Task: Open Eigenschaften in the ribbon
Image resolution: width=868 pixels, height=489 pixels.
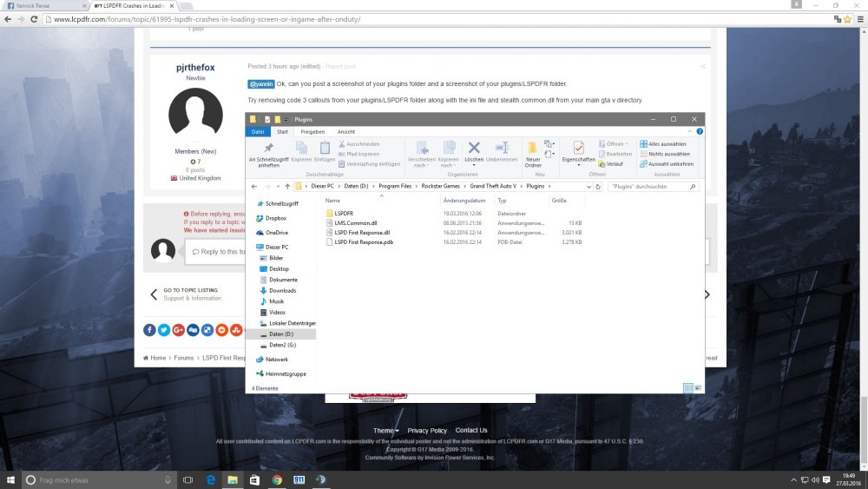Action: (x=579, y=151)
